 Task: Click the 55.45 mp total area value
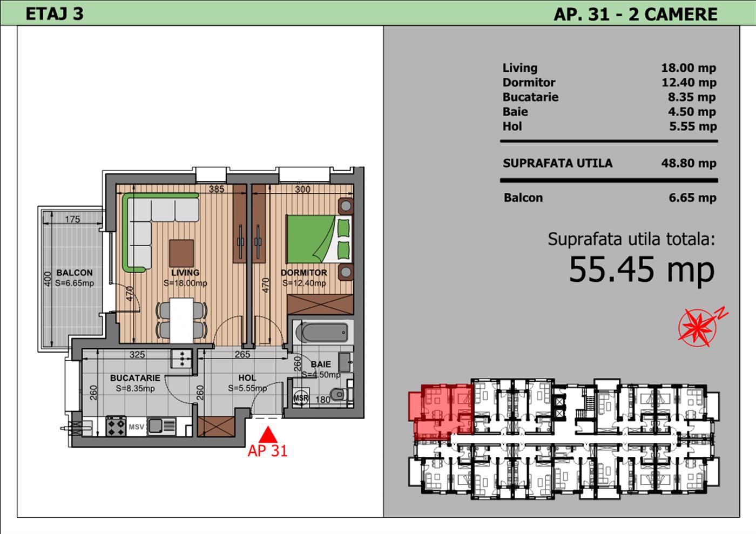point(642,269)
